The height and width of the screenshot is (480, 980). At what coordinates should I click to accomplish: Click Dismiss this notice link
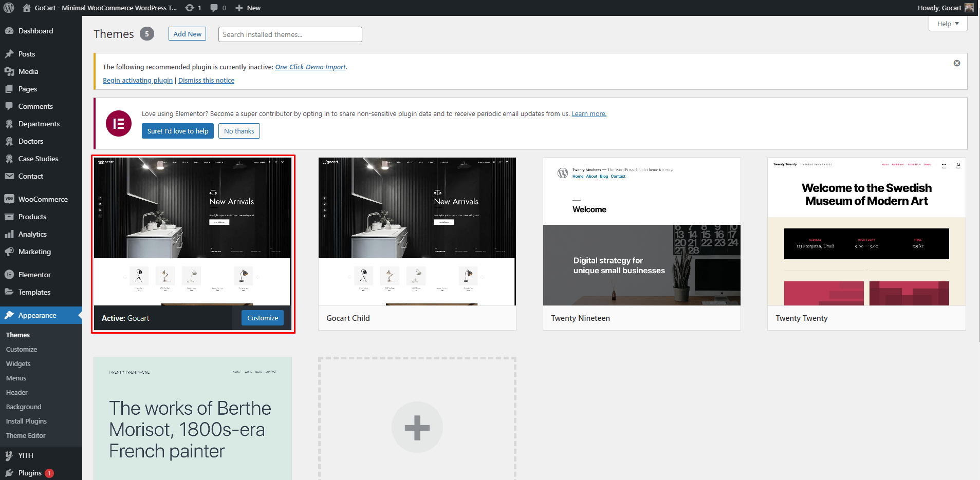point(206,80)
